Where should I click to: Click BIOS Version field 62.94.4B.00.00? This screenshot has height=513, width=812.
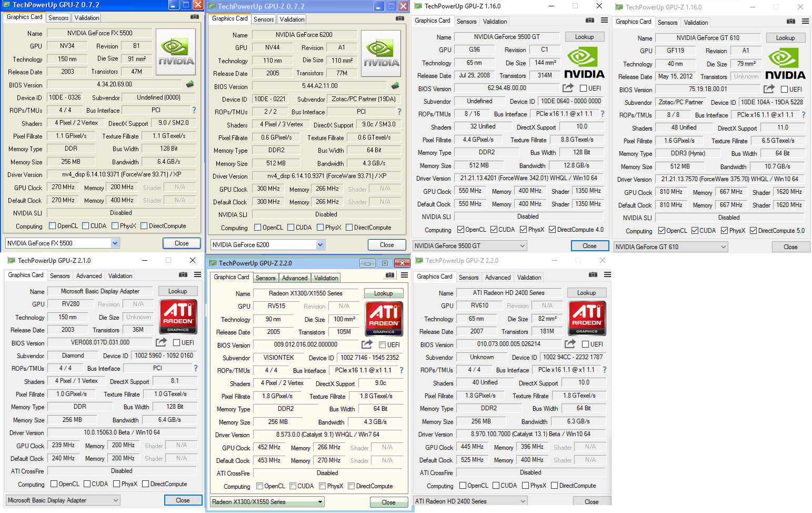pos(507,88)
